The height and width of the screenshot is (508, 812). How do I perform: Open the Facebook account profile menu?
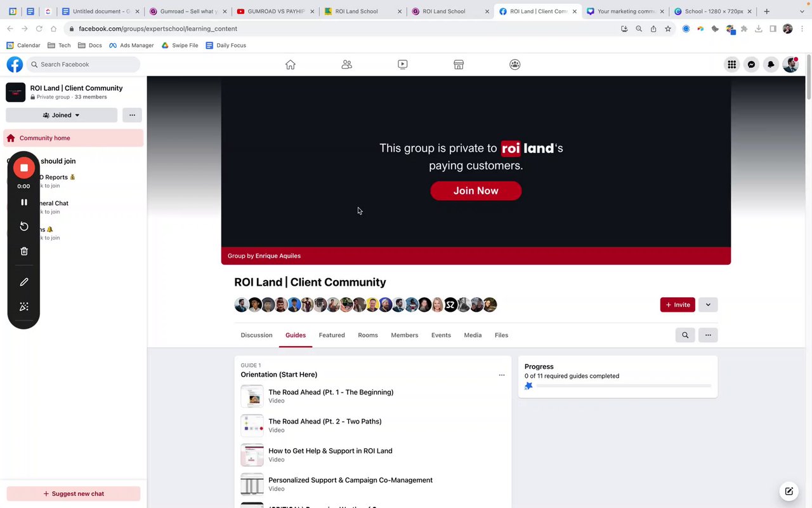[x=790, y=64]
